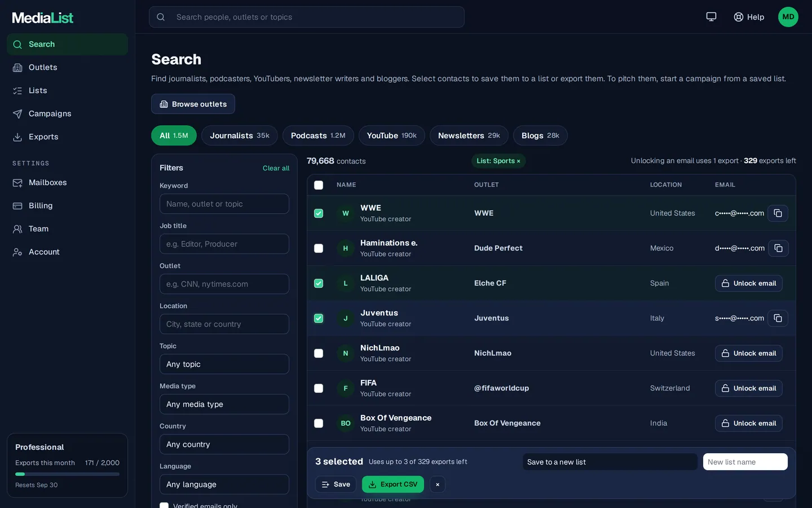Open the Language filter dropdown
Image resolution: width=812 pixels, height=508 pixels.
(x=224, y=484)
